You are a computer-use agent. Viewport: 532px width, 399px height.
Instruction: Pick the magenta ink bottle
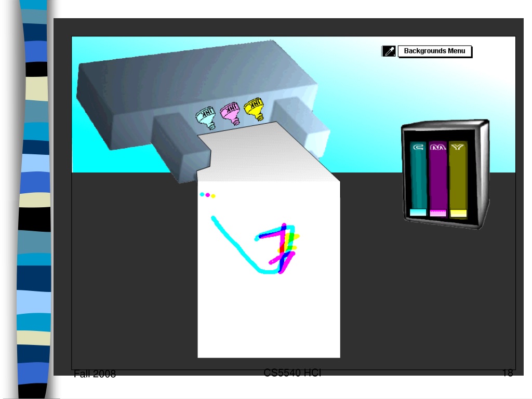pyautogui.click(x=230, y=114)
